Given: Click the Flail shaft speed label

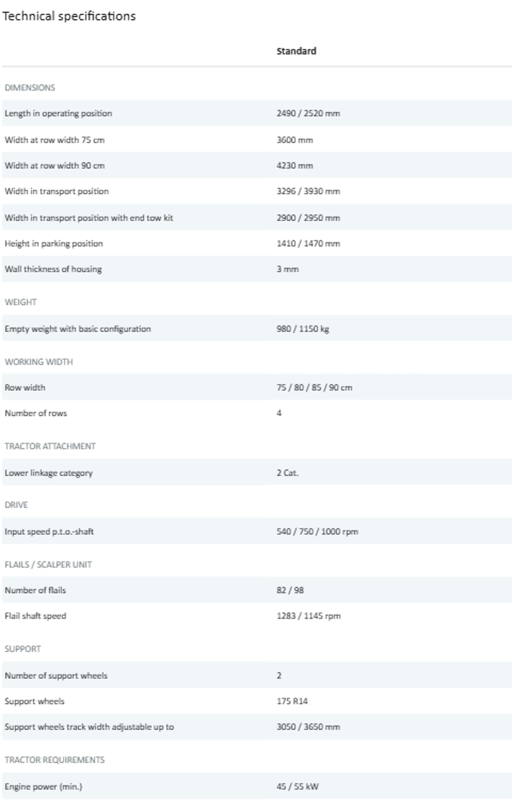Looking at the screenshot, I should click(35, 616).
